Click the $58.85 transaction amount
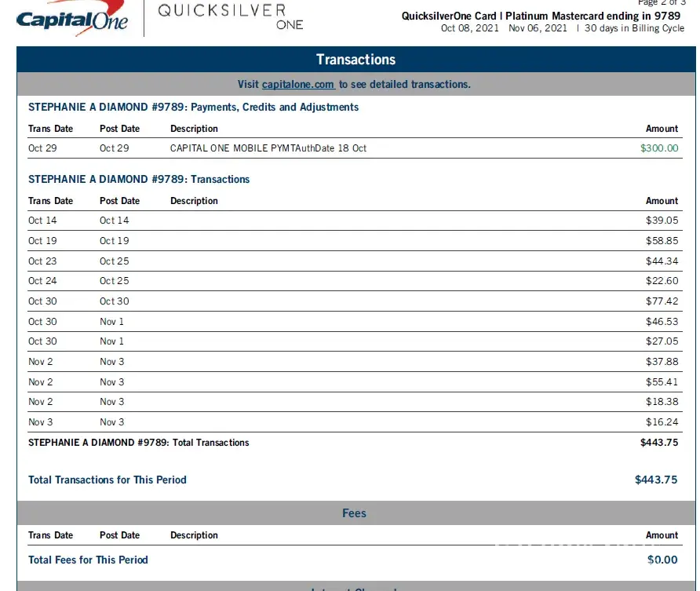Viewport: 700px width, 591px height. pyautogui.click(x=662, y=241)
